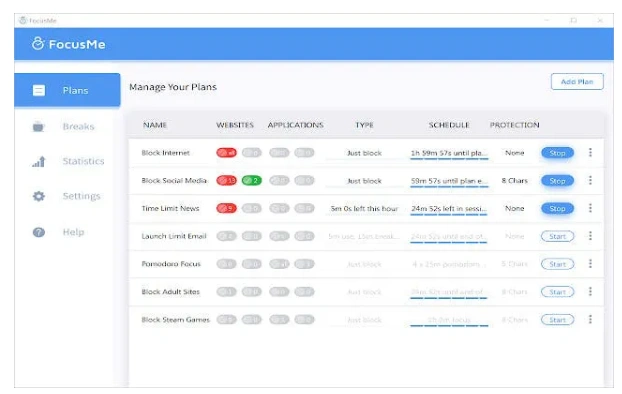The width and height of the screenshot is (622, 394).
Task: Open more options for Pomodoro Focus
Action: [590, 263]
